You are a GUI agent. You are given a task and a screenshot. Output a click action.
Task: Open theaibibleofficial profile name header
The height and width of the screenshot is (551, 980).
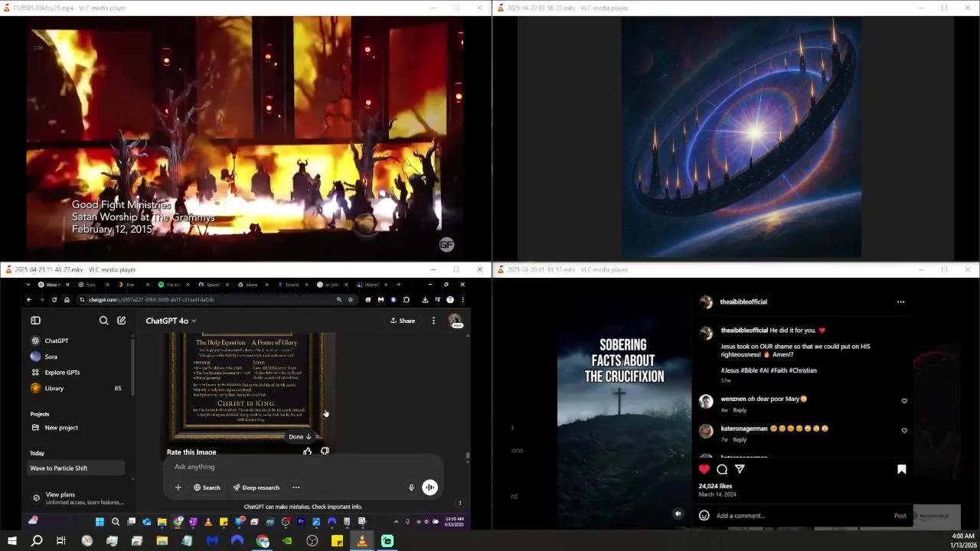pyautogui.click(x=743, y=302)
